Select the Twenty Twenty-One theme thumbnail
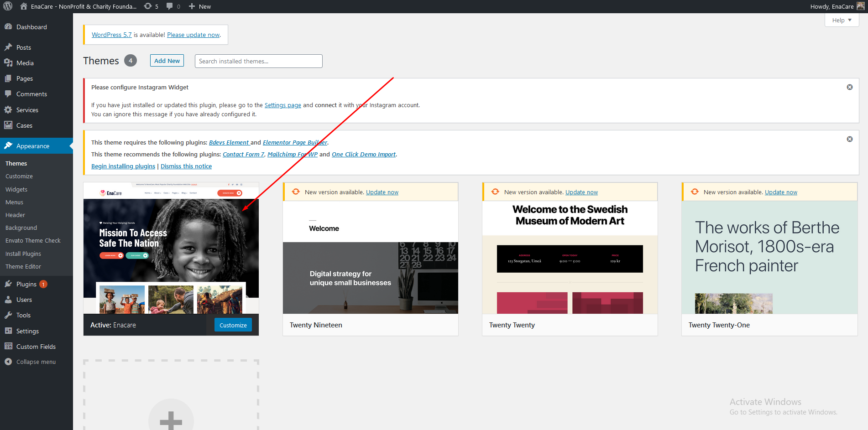Viewport: 868px width, 430px height. pyautogui.click(x=769, y=257)
